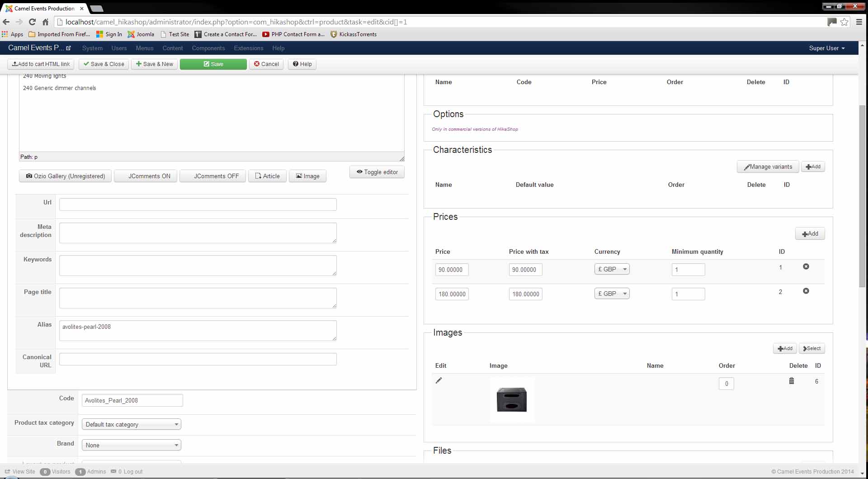Expand the Brand dropdown

pyautogui.click(x=131, y=445)
